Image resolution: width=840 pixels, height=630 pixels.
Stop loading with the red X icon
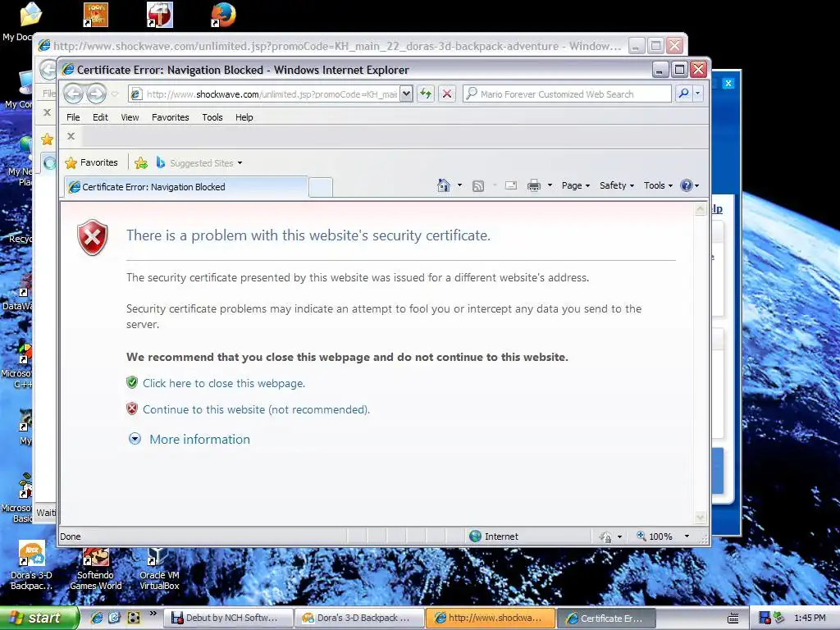click(x=447, y=94)
